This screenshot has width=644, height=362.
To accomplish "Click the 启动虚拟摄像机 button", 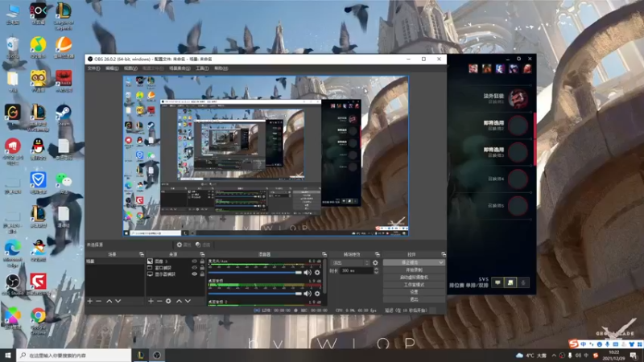I will click(414, 278).
